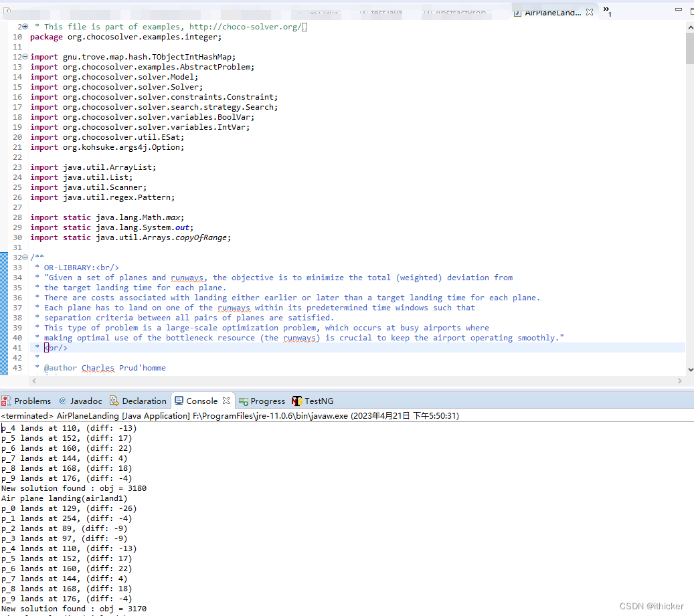This screenshot has height=616, width=694.
Task: Click the AbstractProblem import line
Action: pyautogui.click(x=142, y=67)
